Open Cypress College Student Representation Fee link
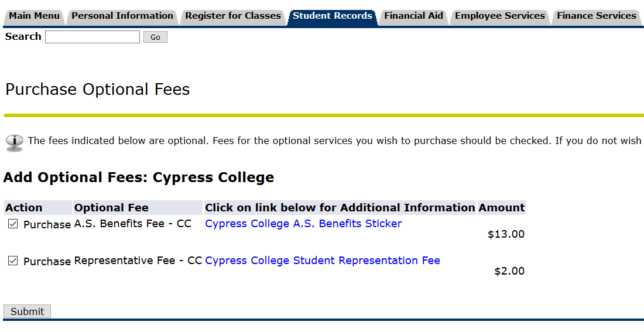This screenshot has height=332, width=644. tap(322, 261)
